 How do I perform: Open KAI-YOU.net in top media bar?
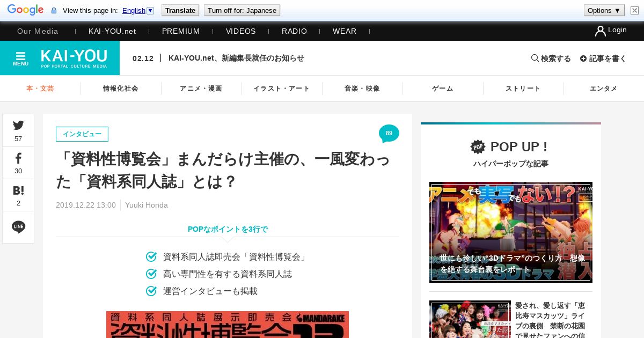click(112, 31)
